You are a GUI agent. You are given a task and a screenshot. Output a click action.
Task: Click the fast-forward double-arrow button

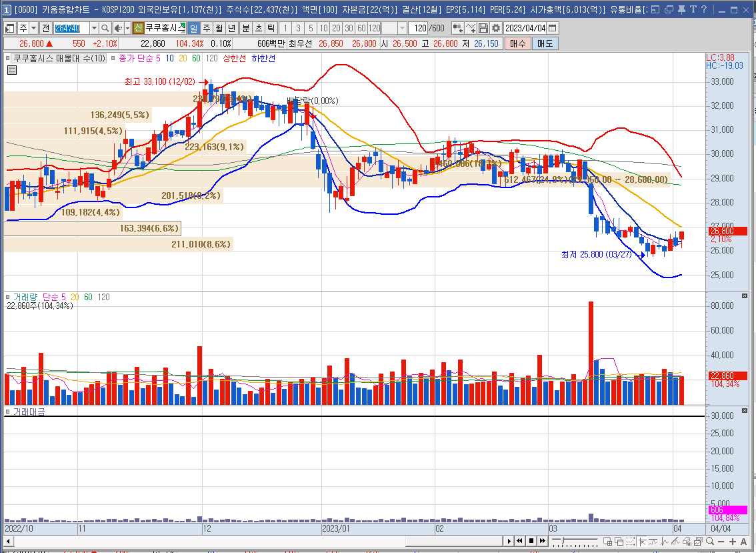(x=543, y=541)
